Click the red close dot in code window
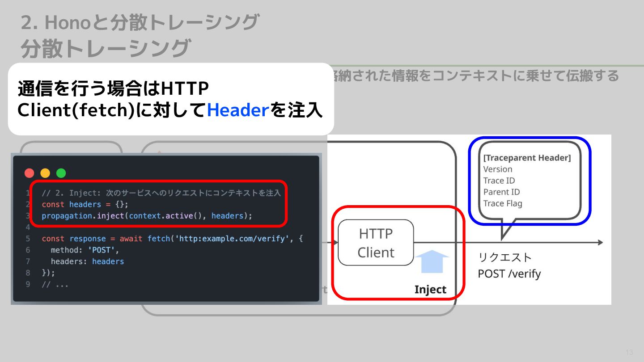 pos(30,173)
